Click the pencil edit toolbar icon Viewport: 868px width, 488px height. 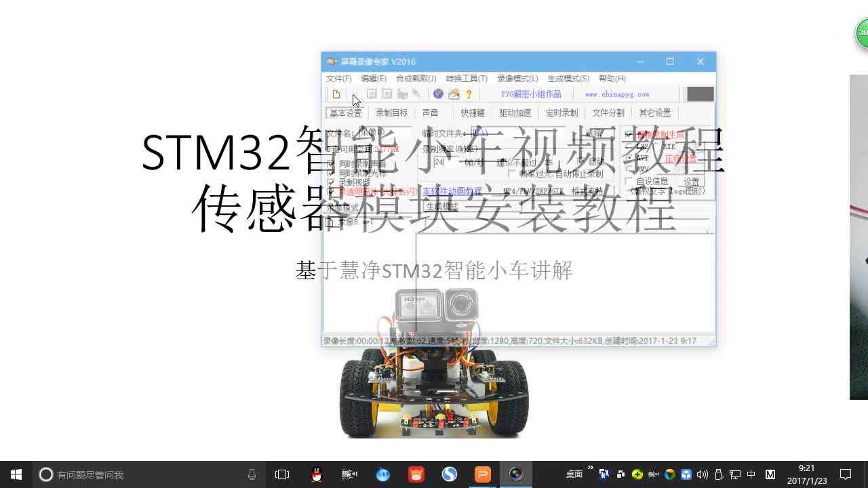tap(417, 94)
